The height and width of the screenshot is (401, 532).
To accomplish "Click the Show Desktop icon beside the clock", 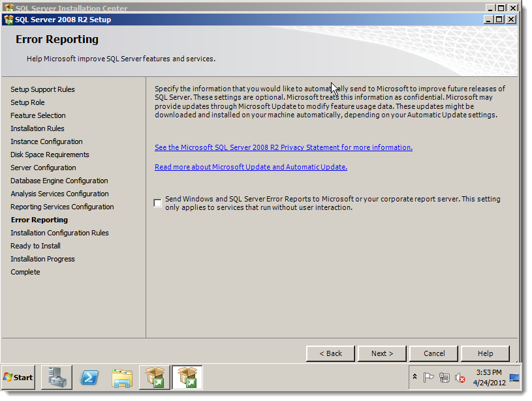I will (x=514, y=378).
